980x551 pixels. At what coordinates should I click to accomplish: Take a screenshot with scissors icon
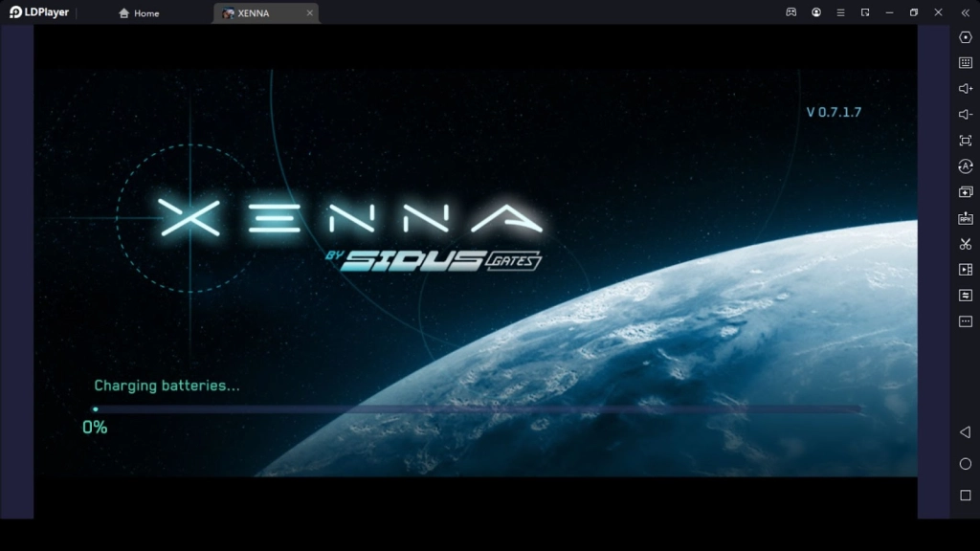(965, 244)
